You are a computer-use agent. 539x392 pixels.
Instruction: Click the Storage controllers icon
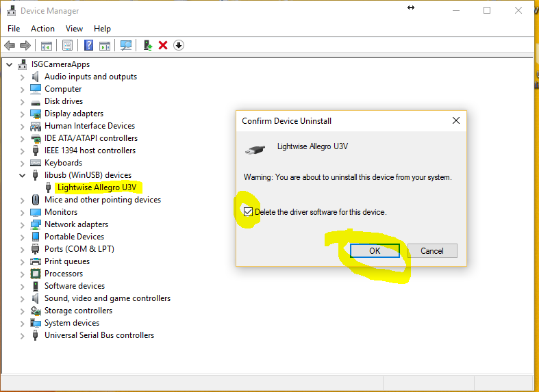36,311
